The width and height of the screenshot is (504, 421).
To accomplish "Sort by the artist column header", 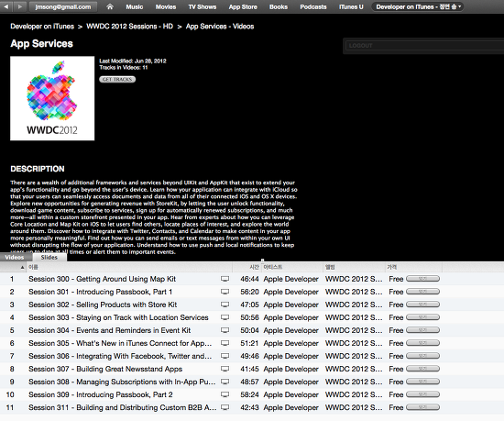I will (x=292, y=267).
